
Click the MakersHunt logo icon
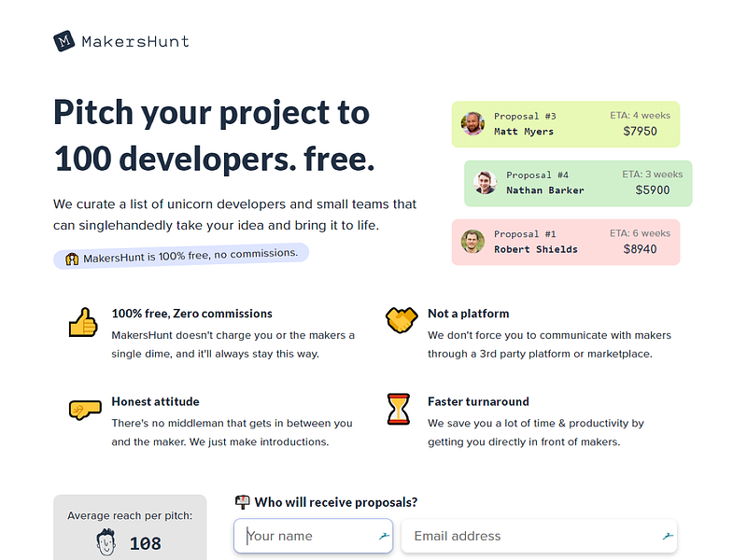63,41
